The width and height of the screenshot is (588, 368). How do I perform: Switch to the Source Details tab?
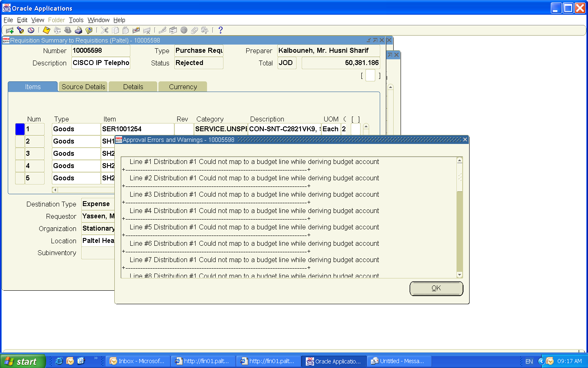click(x=83, y=87)
